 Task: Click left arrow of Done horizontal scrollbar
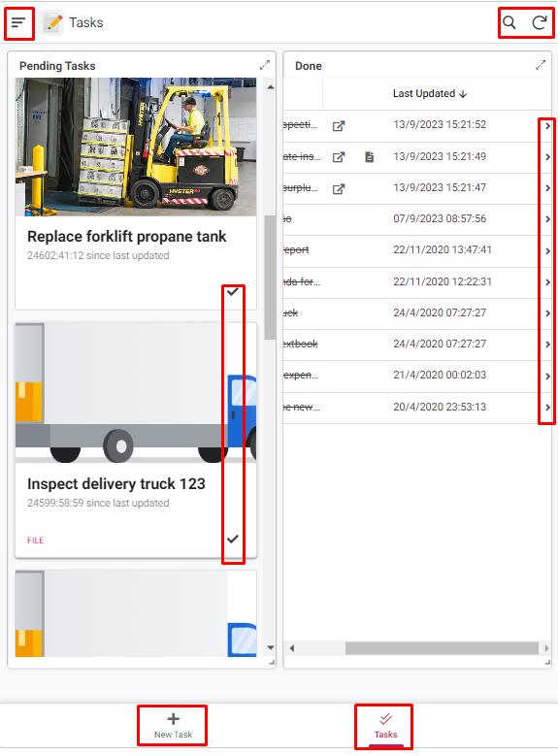click(292, 648)
